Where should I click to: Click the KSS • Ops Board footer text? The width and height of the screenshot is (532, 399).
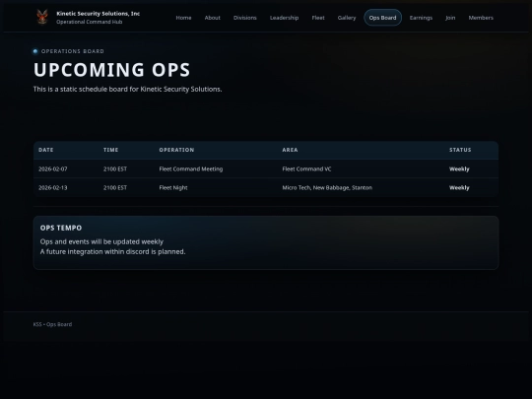[52, 324]
